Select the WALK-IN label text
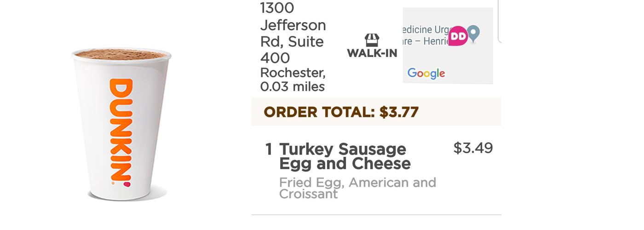The width and height of the screenshot is (644, 230). pos(372,53)
